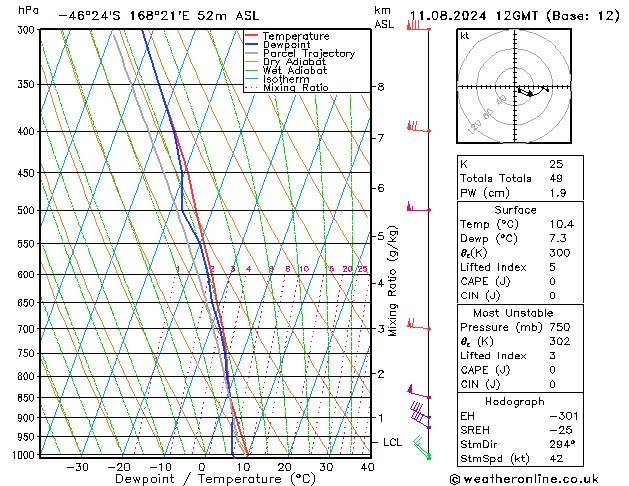The image size is (629, 486).
Task: Select the Parcel Trajectory legend entry
Action: click(x=300, y=53)
